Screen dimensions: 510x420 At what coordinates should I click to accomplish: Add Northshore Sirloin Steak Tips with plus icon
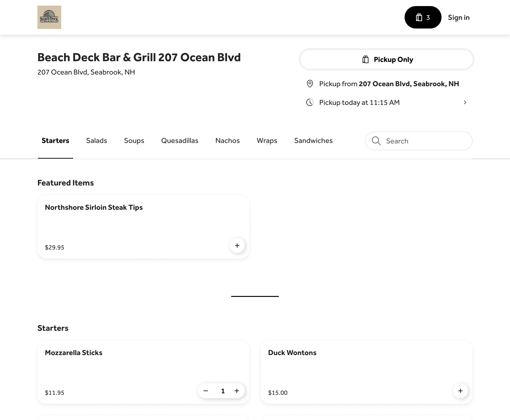point(237,246)
